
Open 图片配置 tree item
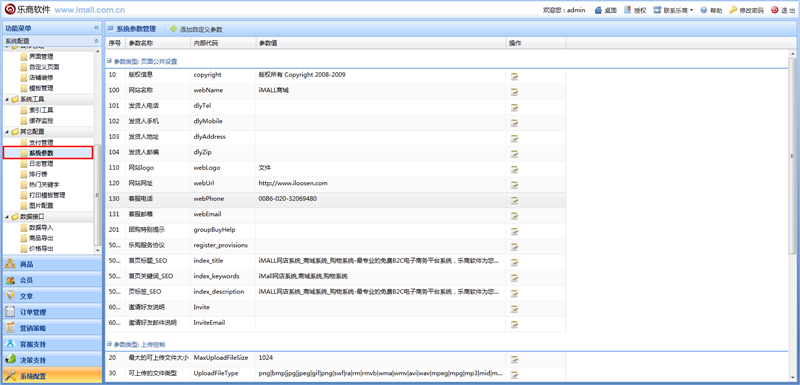(x=41, y=206)
